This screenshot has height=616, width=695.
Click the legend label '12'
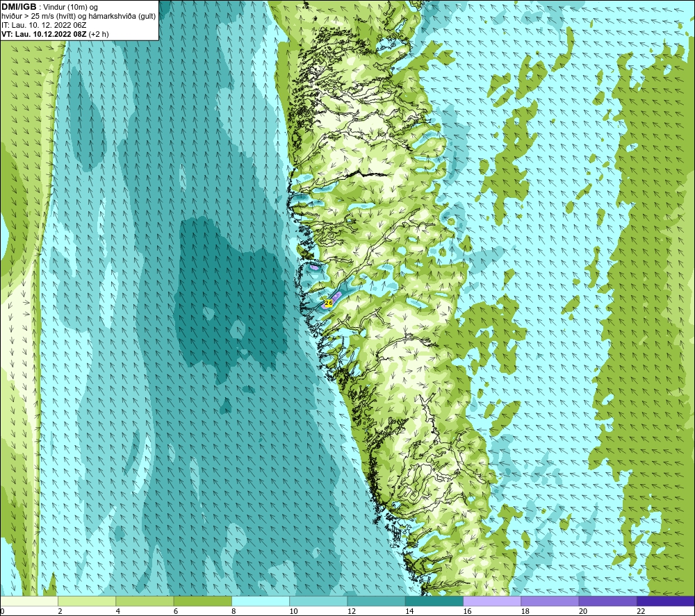pyautogui.click(x=352, y=611)
